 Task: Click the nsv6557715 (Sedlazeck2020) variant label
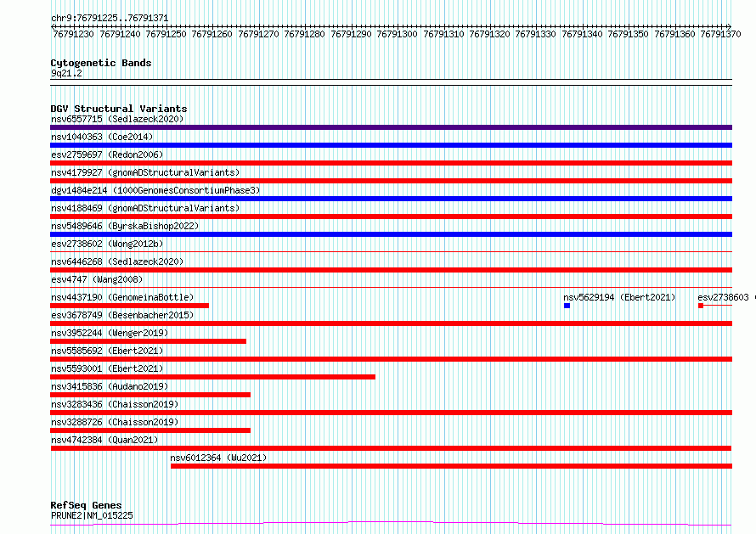117,119
